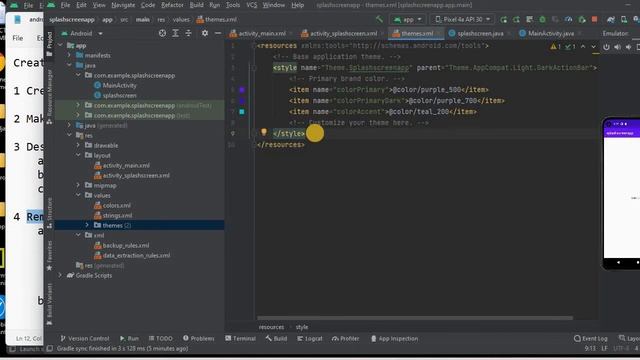Open the Refactor menu
The width and height of the screenshot is (640, 360).
[172, 5]
